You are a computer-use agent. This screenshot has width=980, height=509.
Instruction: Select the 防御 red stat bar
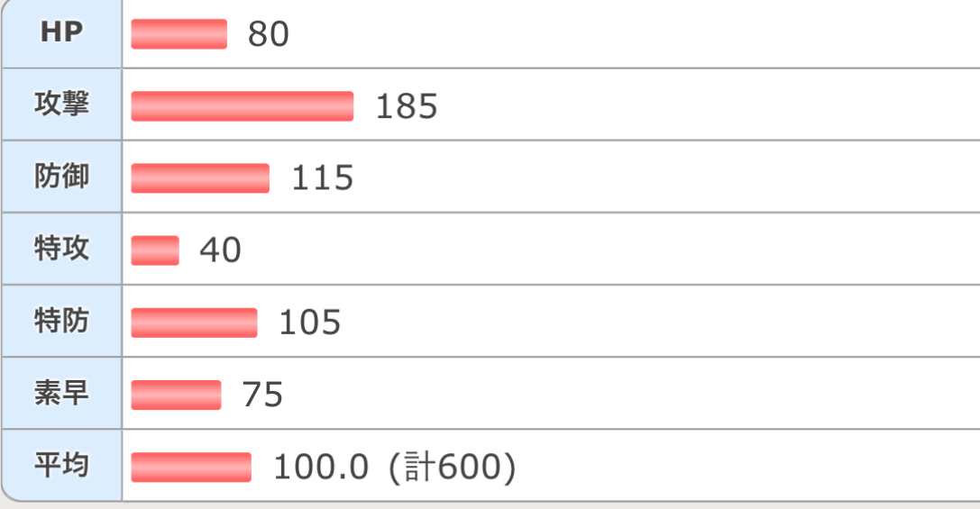click(200, 178)
